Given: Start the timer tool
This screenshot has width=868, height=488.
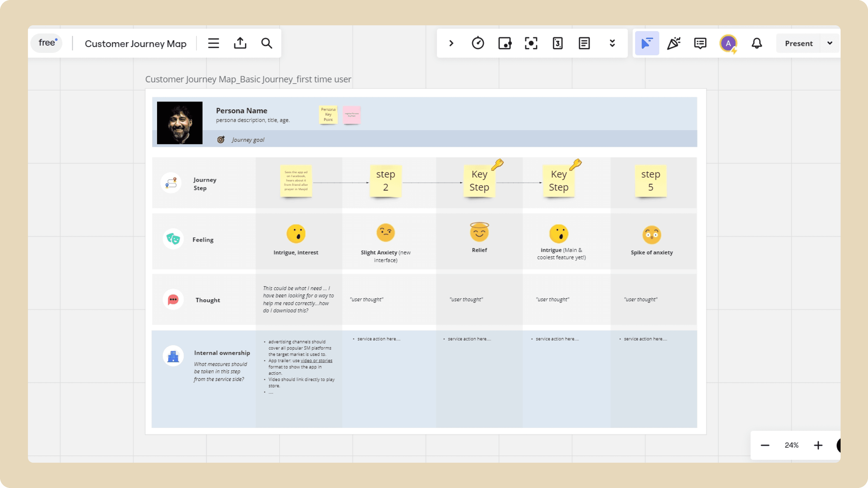Looking at the screenshot, I should tap(478, 43).
